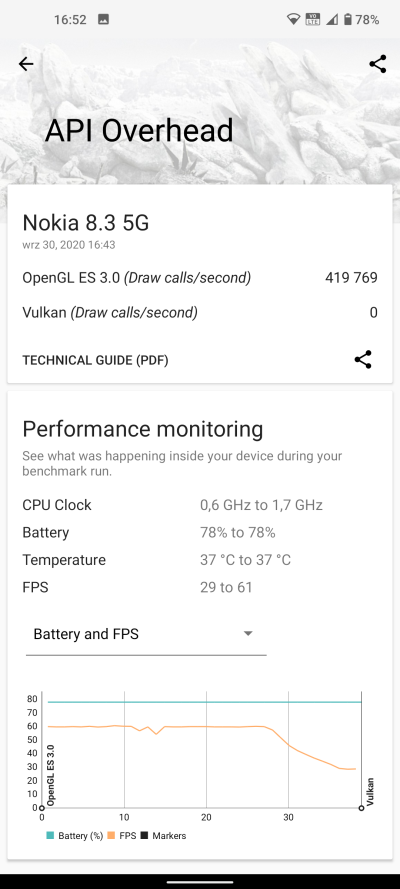This screenshot has height=889, width=400.
Task: Go back with the arrow icon
Action: pos(26,64)
